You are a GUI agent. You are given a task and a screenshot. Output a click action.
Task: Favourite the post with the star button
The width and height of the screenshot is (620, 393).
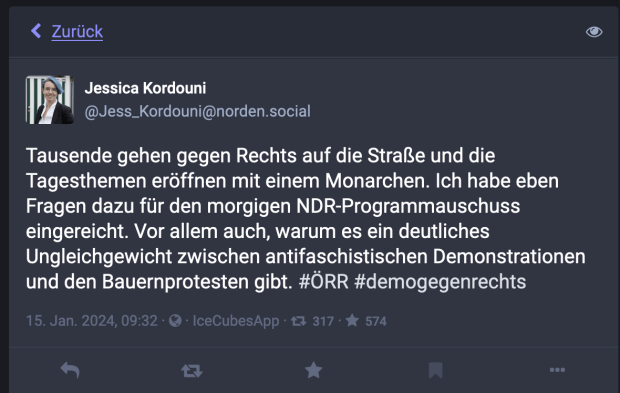[314, 370]
